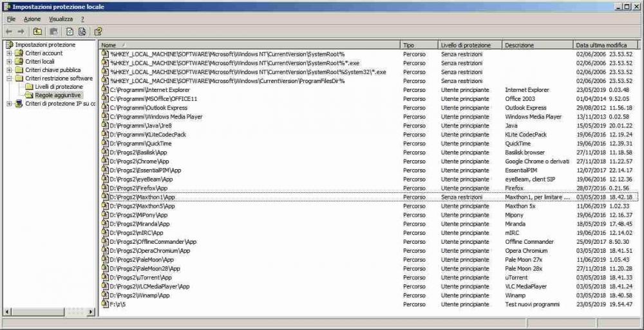Click 'Google Chrome o derivati' description cell
This screenshot has width=644, height=330.
(537, 161)
